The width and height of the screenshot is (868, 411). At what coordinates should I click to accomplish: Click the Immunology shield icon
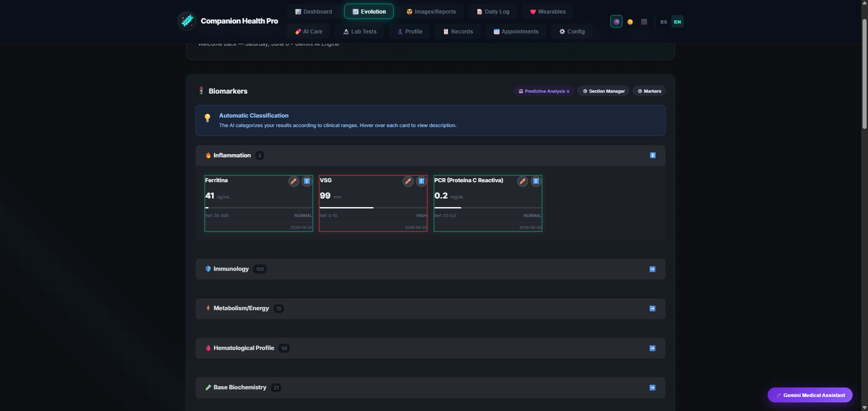pyautogui.click(x=208, y=269)
